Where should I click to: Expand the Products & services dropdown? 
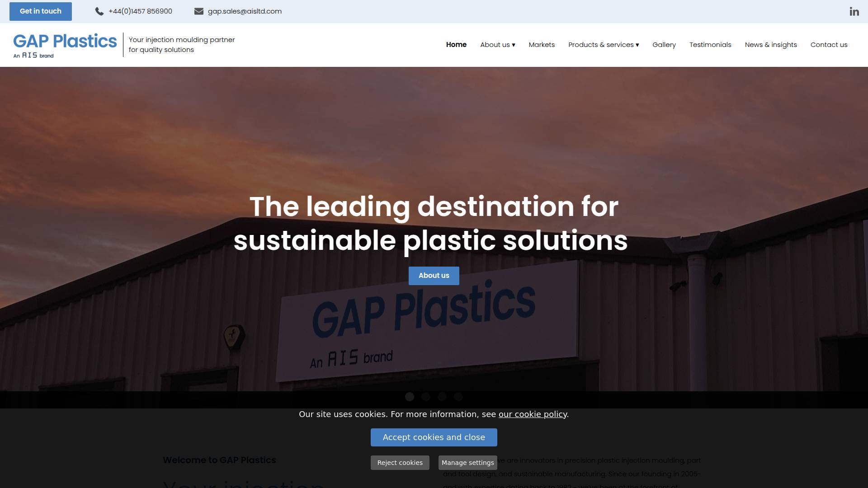tap(604, 45)
